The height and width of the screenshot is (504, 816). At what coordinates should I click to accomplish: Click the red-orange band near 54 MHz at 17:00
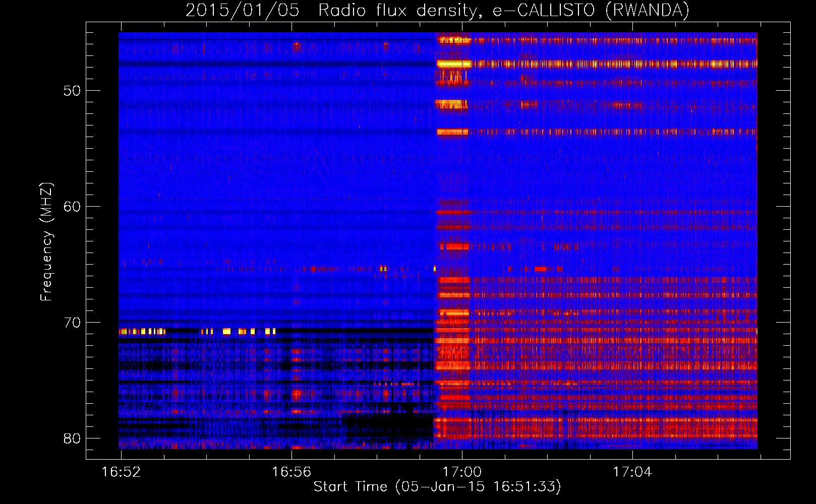pyautogui.click(x=452, y=132)
